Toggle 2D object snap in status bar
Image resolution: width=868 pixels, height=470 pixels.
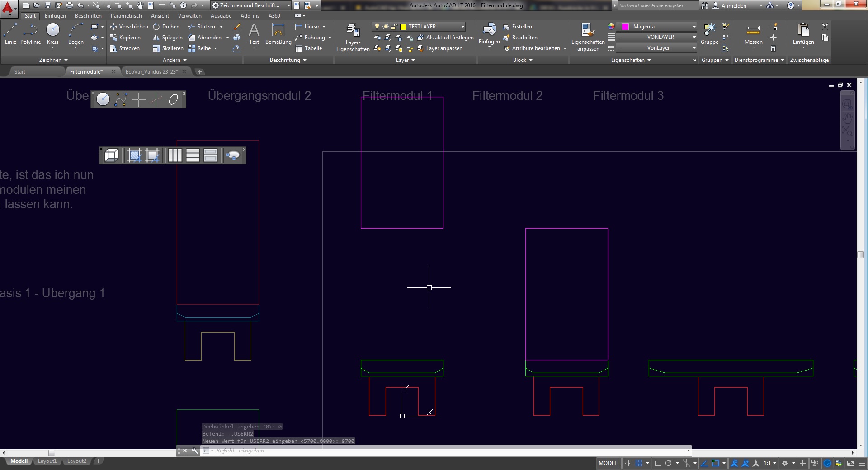coord(716,463)
